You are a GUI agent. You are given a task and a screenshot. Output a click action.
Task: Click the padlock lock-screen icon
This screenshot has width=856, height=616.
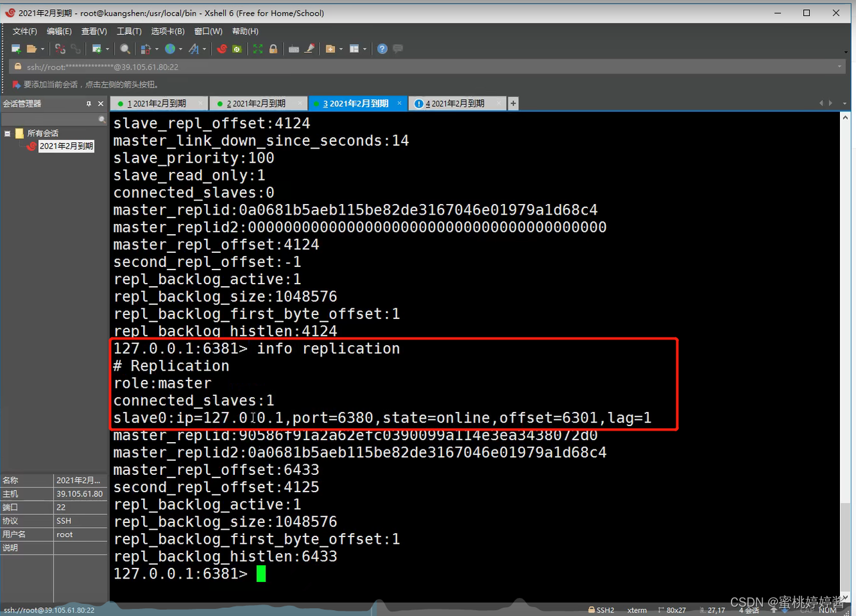point(273,49)
